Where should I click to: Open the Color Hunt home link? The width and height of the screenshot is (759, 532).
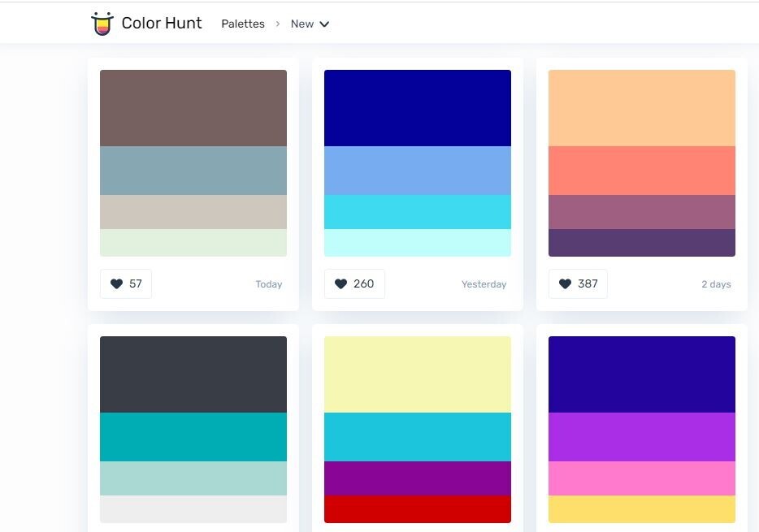tap(162, 24)
